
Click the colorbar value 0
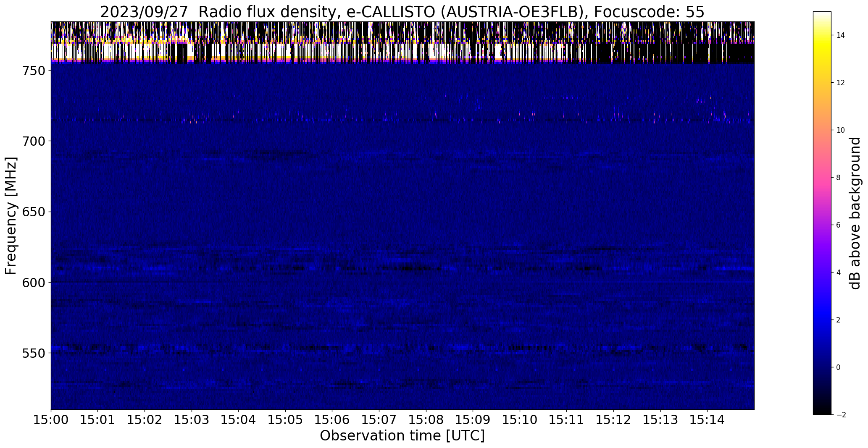(839, 367)
